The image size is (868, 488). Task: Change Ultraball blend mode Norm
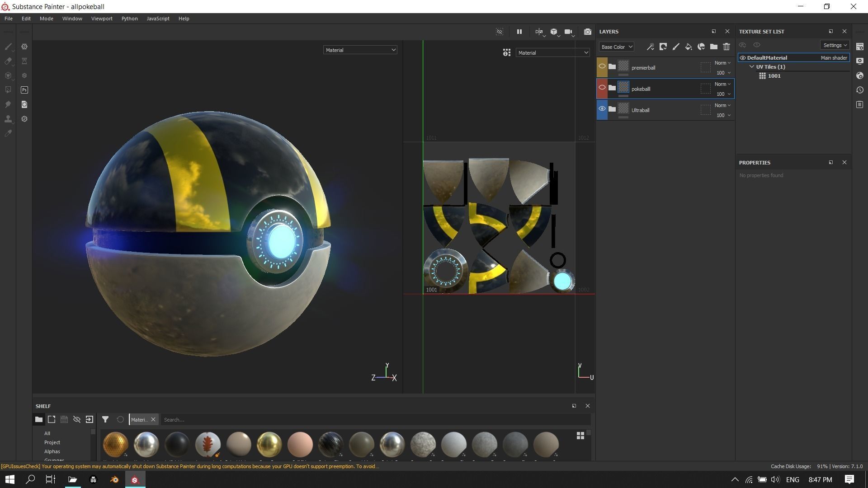pos(722,105)
